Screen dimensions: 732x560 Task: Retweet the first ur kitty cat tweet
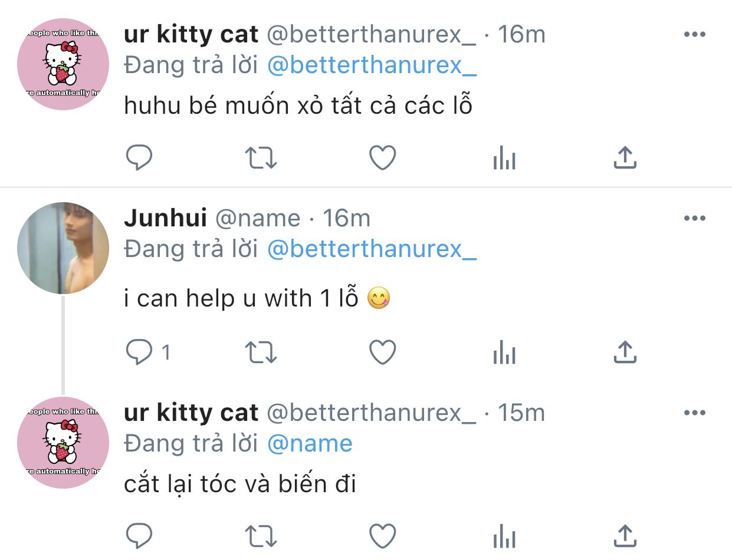click(260, 157)
